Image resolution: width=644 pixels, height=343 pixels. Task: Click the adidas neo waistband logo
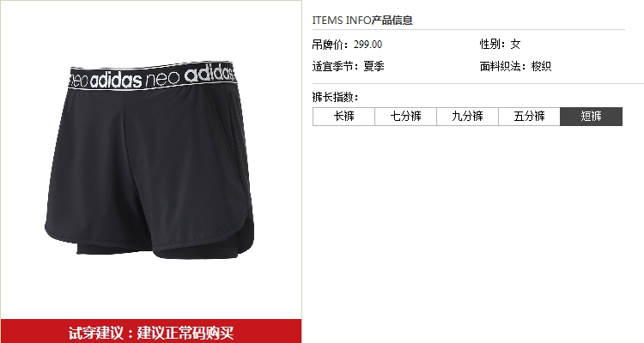[152, 76]
